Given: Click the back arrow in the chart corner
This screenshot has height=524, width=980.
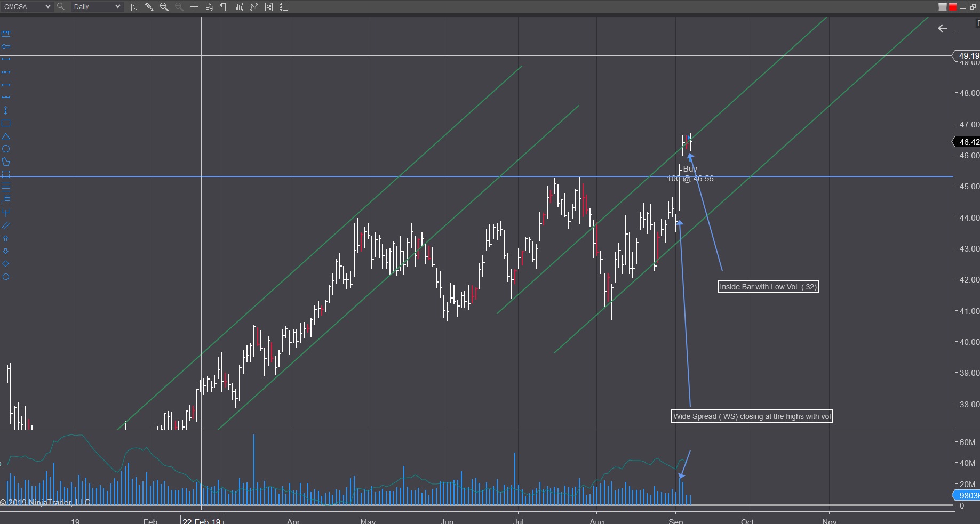Looking at the screenshot, I should pos(943,28).
